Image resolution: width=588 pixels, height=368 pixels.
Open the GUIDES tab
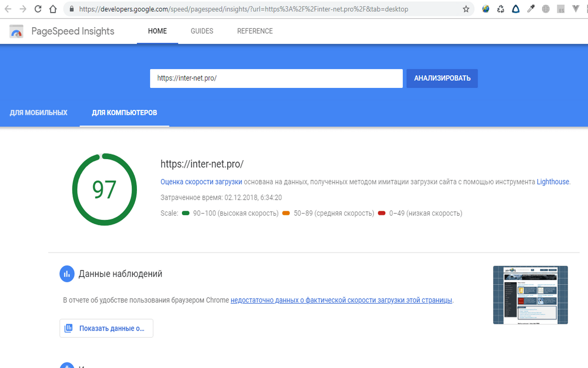[202, 31]
